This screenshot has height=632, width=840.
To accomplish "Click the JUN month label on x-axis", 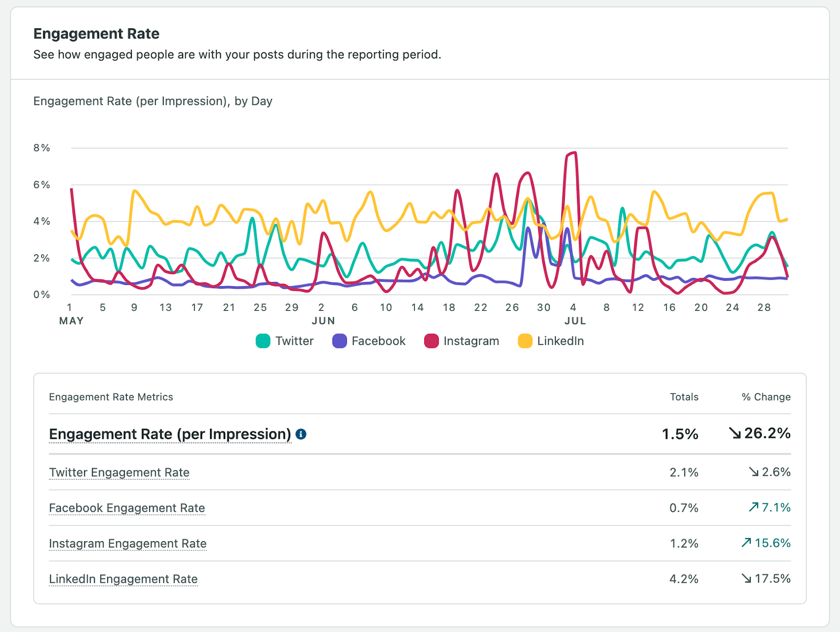I will click(x=323, y=321).
